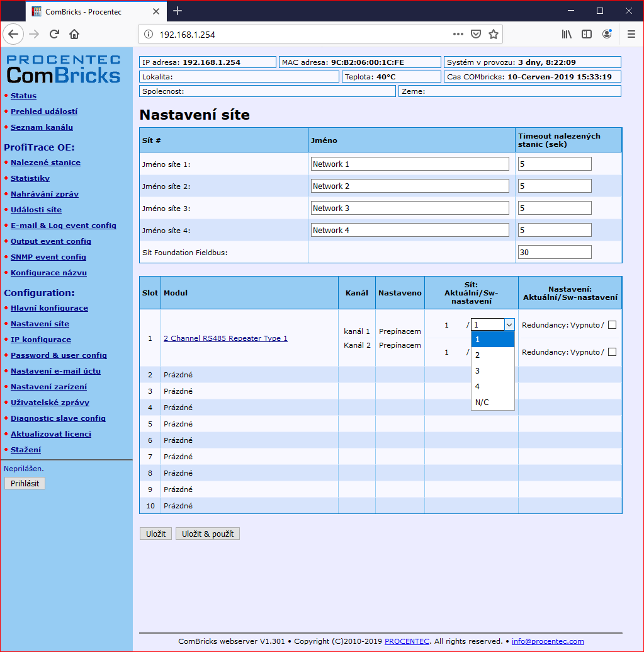Click the Uložit button
Image resolution: width=644 pixels, height=652 pixels.
pos(156,534)
